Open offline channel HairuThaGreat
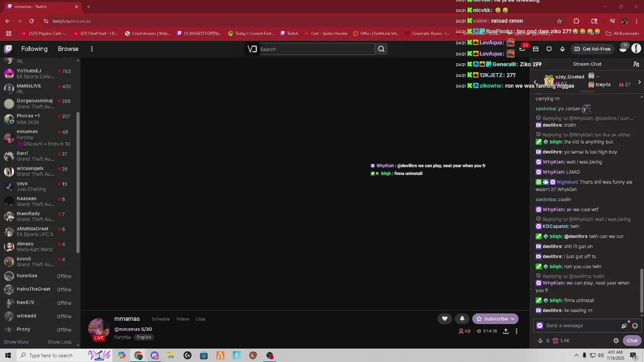This screenshot has width=644, height=362. tap(39, 289)
